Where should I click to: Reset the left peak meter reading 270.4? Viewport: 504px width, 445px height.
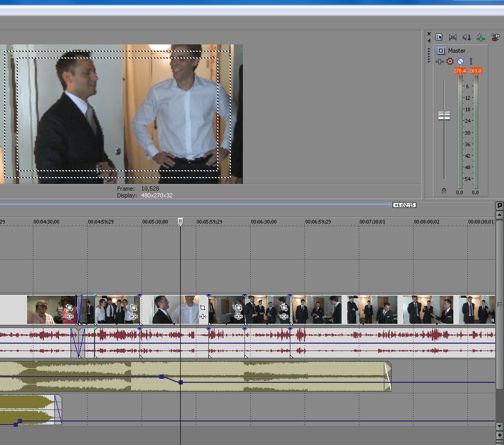click(x=460, y=71)
